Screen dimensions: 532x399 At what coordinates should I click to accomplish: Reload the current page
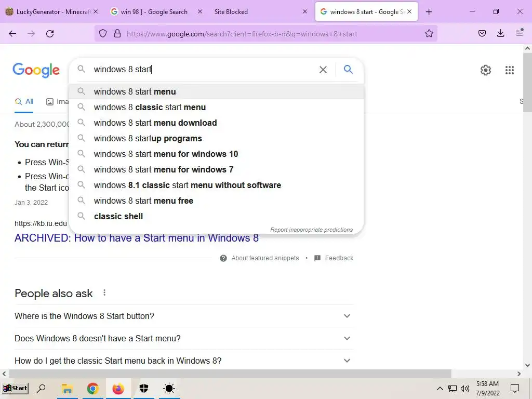pyautogui.click(x=50, y=34)
